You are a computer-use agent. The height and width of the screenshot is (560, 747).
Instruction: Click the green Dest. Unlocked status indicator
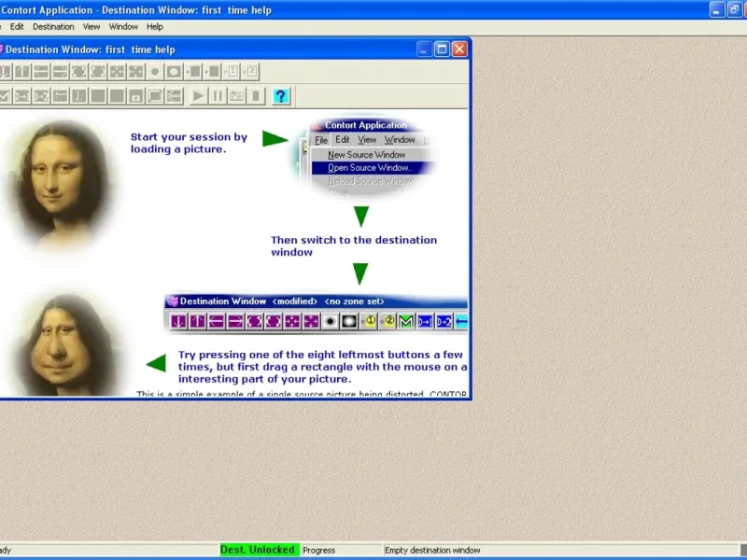click(x=258, y=550)
